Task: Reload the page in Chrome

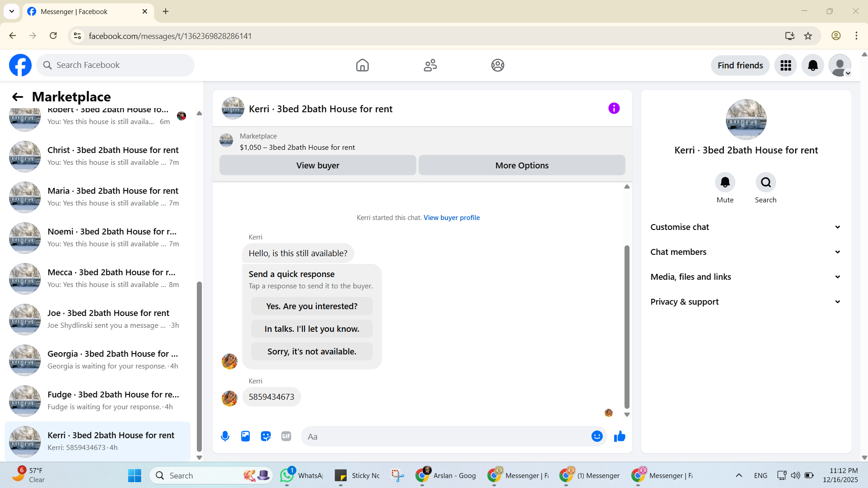Action: [53, 36]
